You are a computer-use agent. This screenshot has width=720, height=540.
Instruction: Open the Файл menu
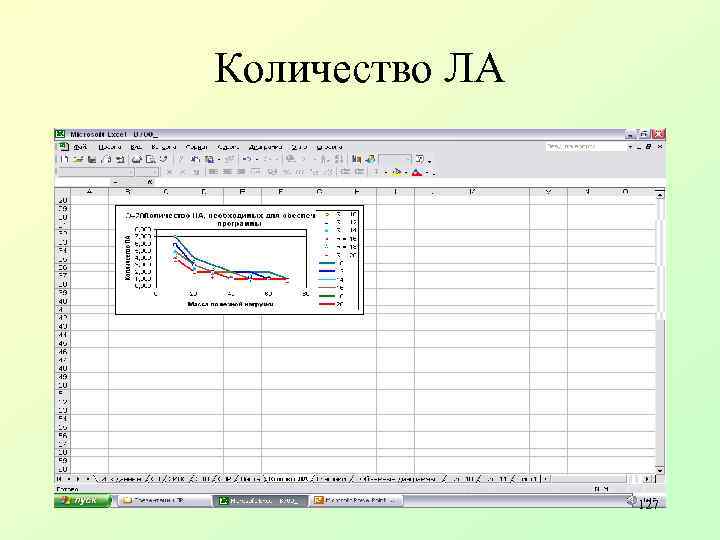(79, 147)
